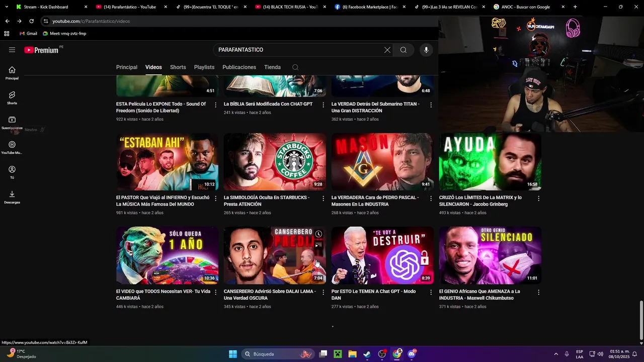Open YouTube Music in the sidebar
Image resolution: width=644 pixels, height=362 pixels.
12,147
